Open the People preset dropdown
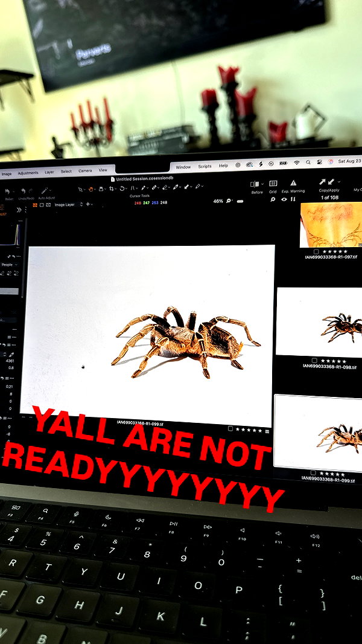 tap(9, 265)
